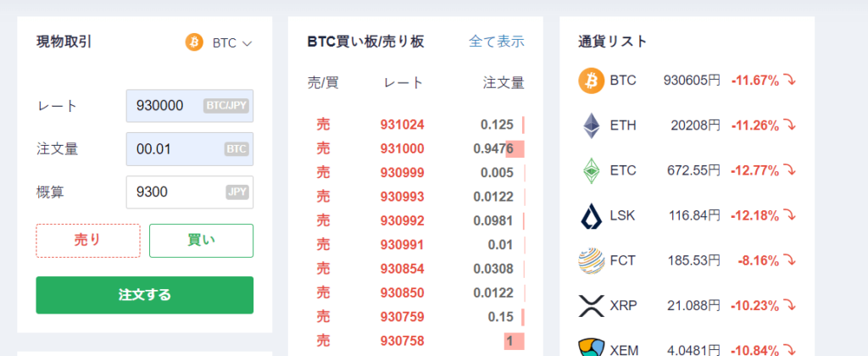Click the down-trend arrow next to XRP -10.23%

[790, 305]
